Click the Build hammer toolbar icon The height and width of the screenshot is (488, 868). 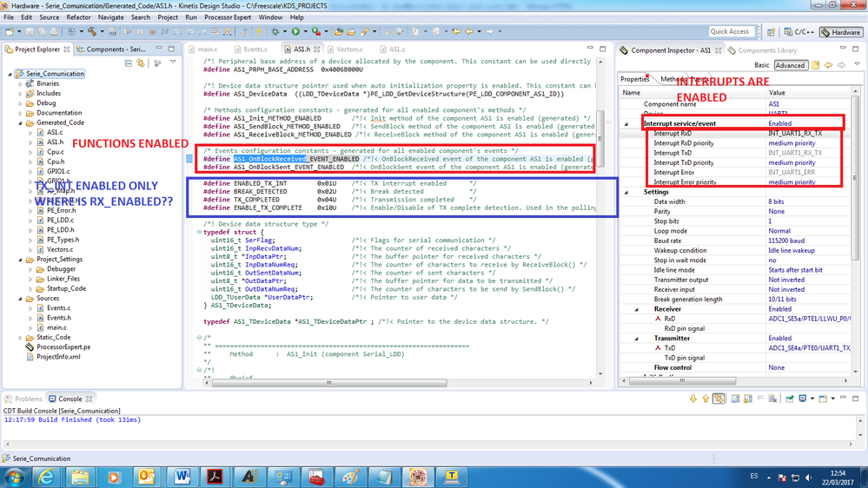[x=92, y=31]
